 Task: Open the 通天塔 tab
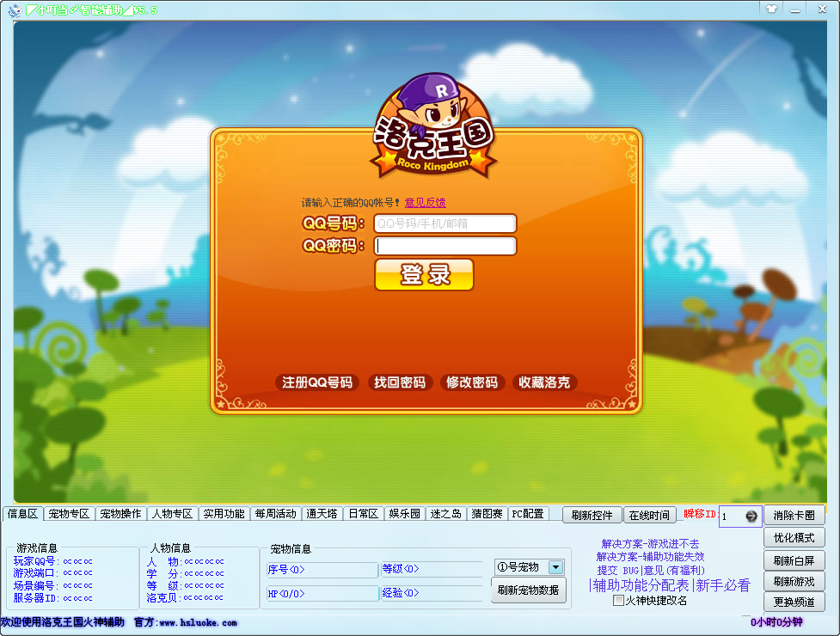pos(322,513)
